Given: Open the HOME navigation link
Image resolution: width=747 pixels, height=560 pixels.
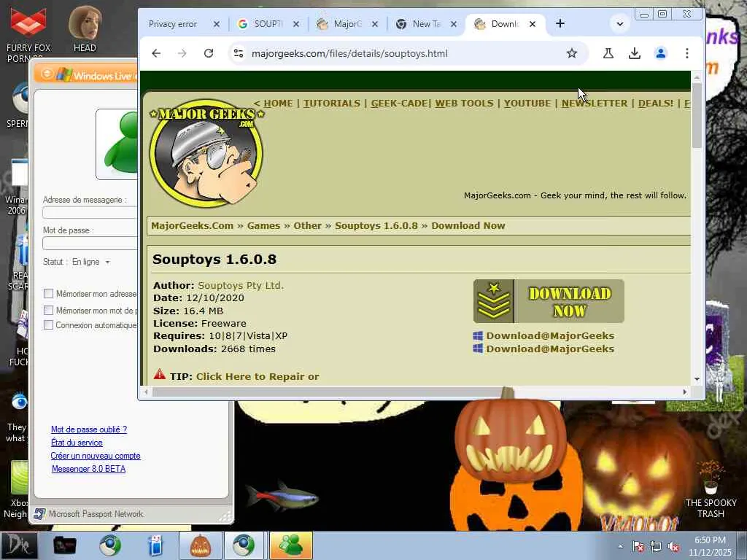Looking at the screenshot, I should (x=278, y=104).
